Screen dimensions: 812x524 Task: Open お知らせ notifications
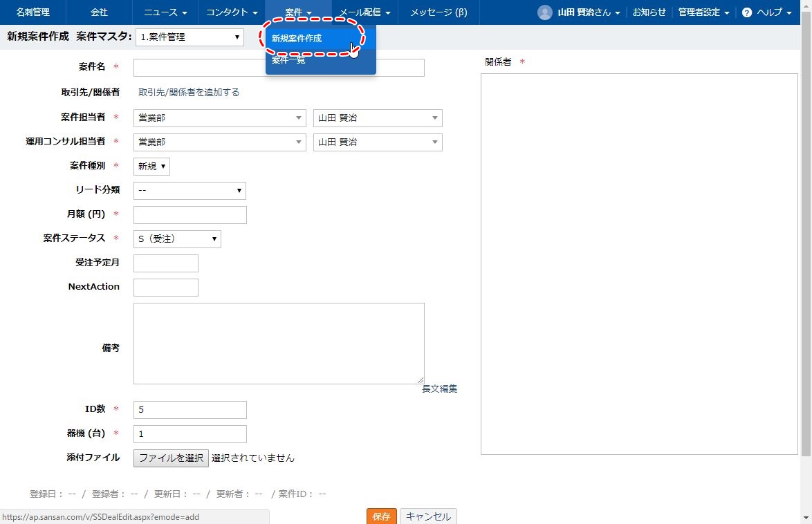click(x=649, y=12)
